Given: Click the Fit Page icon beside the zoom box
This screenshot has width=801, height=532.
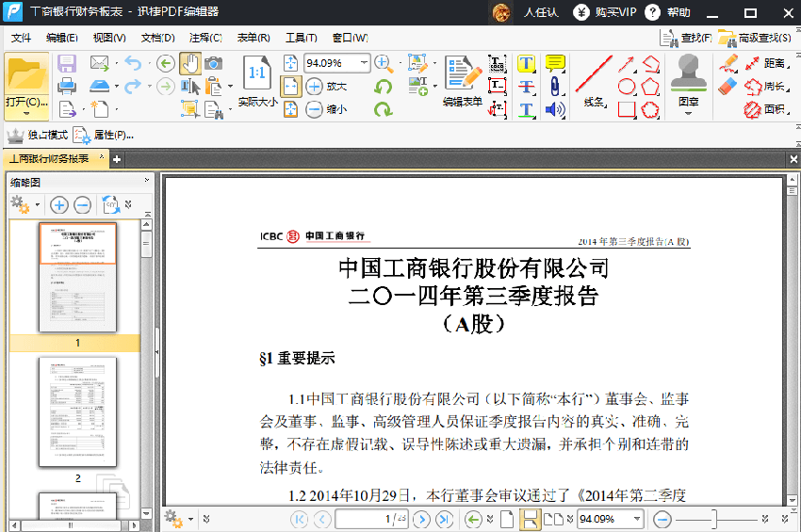Looking at the screenshot, I should [290, 63].
